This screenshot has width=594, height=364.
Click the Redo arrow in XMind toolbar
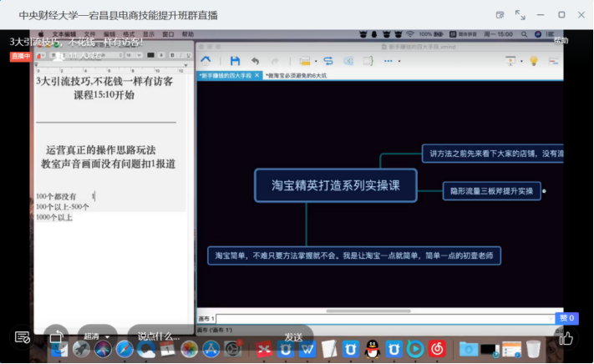coord(274,61)
